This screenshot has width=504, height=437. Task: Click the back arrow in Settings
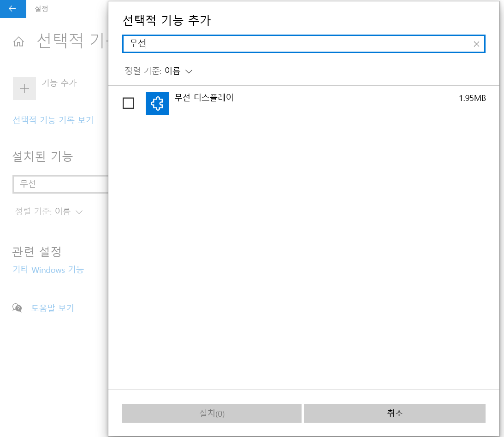13,9
